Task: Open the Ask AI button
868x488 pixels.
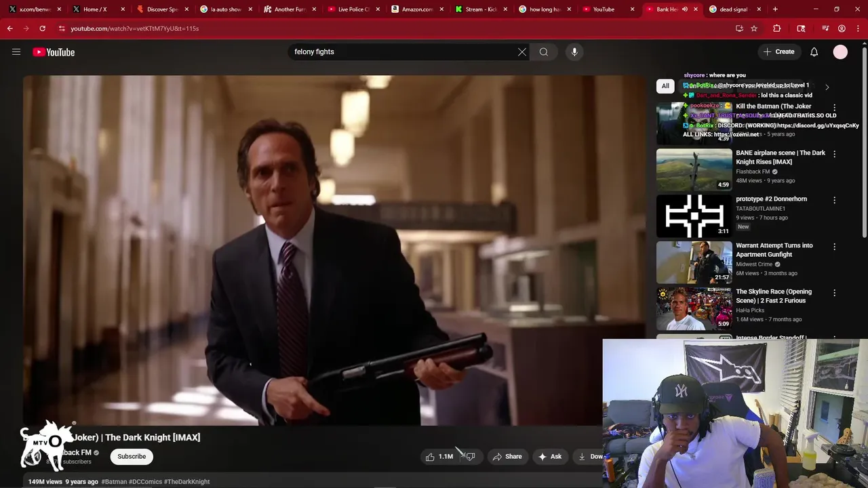Action: (550, 457)
